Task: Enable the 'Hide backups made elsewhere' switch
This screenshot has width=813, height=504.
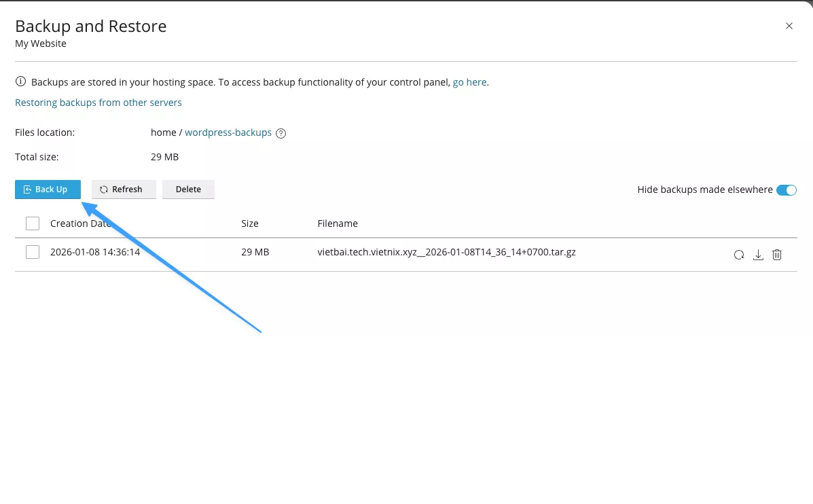Action: [786, 190]
